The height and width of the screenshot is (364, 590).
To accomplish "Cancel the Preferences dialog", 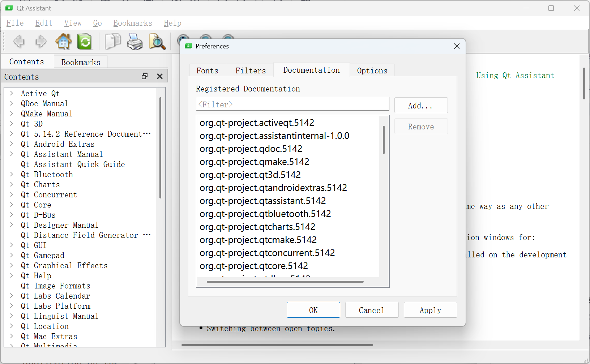I will point(372,310).
